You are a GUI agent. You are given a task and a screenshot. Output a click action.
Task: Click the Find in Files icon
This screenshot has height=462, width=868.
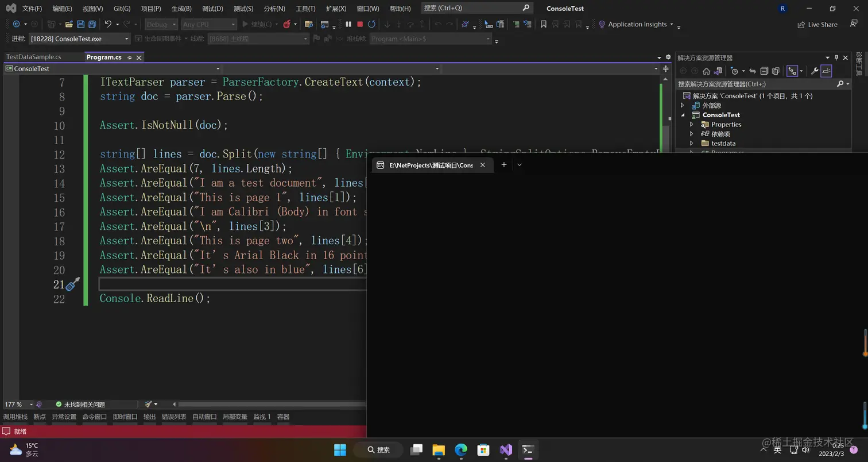pos(308,24)
